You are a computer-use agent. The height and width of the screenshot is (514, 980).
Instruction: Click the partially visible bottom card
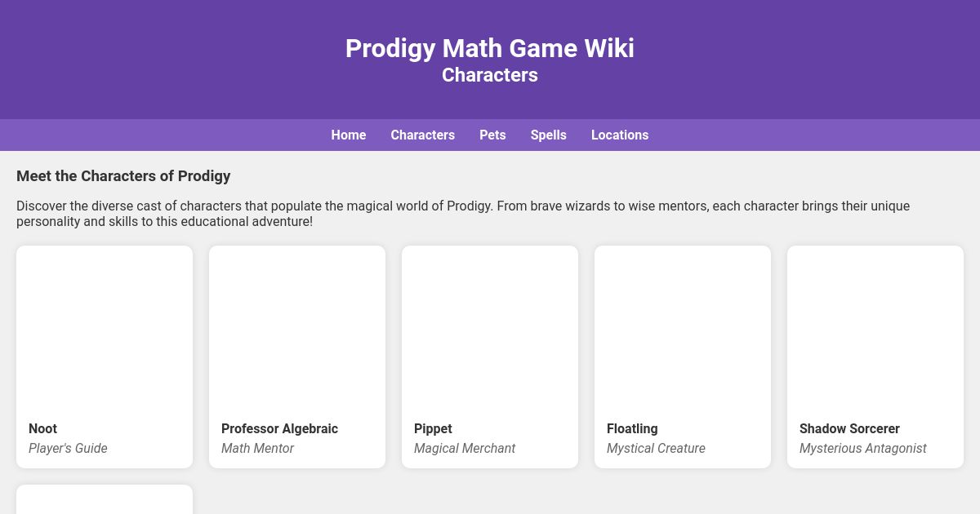point(105,499)
